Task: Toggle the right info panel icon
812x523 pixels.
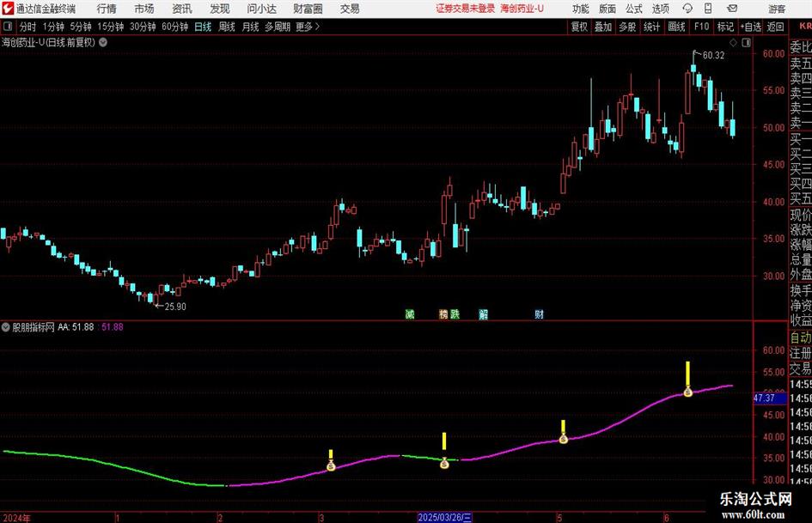Action: click(746, 43)
